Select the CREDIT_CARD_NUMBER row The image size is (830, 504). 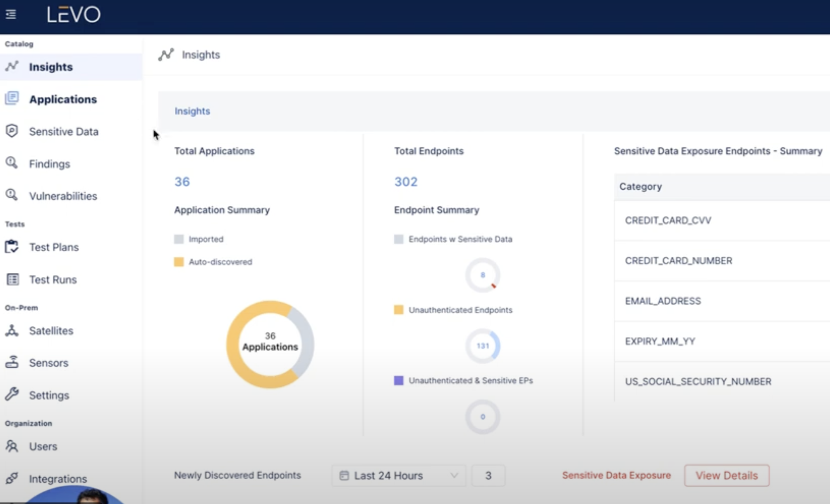coord(722,261)
